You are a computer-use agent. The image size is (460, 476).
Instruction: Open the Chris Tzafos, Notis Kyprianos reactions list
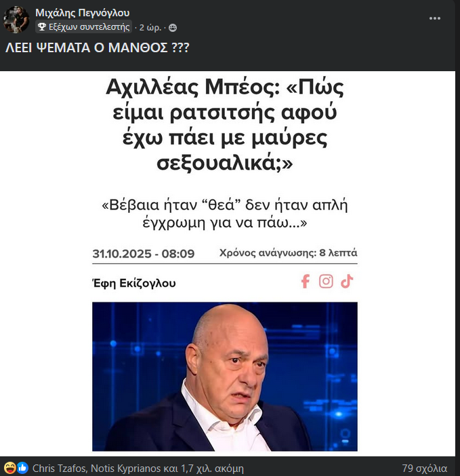(138, 469)
